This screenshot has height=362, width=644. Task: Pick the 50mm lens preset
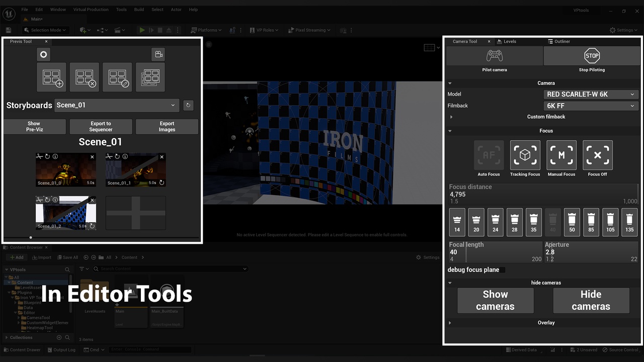[572, 222]
